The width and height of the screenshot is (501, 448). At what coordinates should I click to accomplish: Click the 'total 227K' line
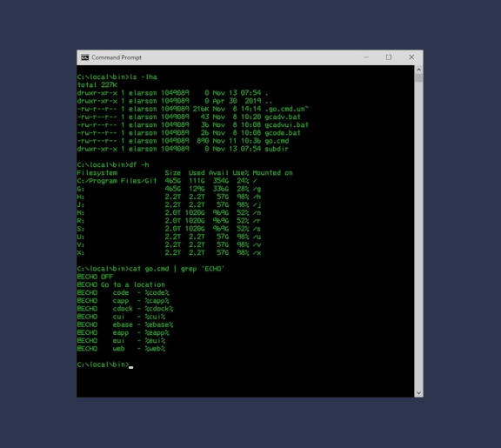coord(97,85)
